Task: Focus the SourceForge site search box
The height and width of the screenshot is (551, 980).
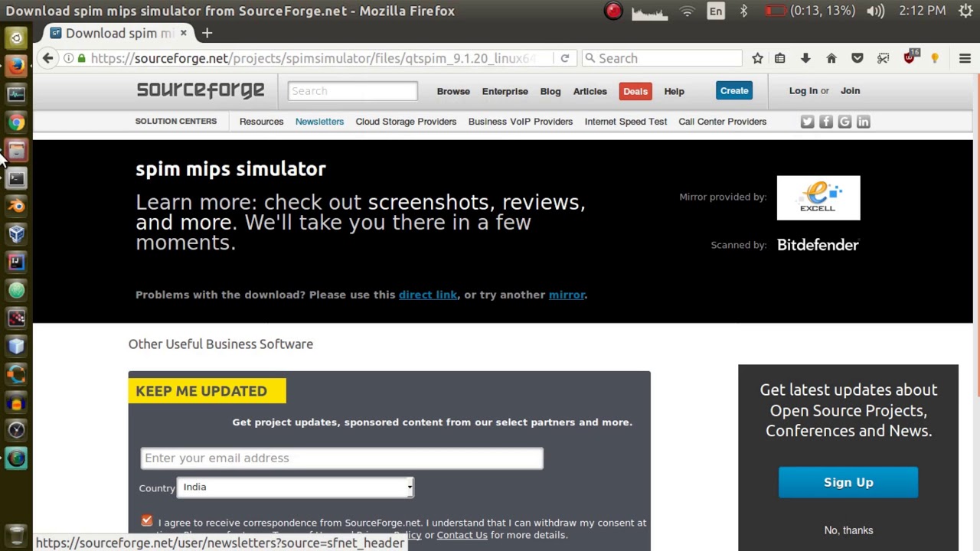Action: 353,91
